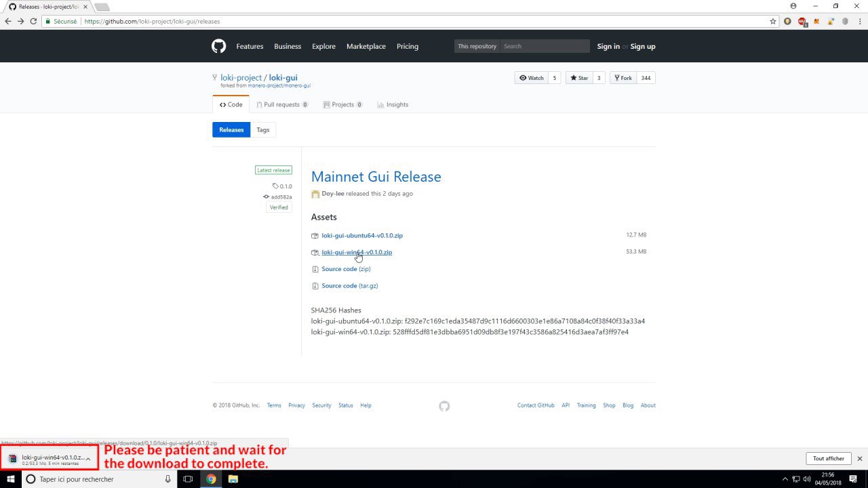Open Chrome from the taskbar

211,479
